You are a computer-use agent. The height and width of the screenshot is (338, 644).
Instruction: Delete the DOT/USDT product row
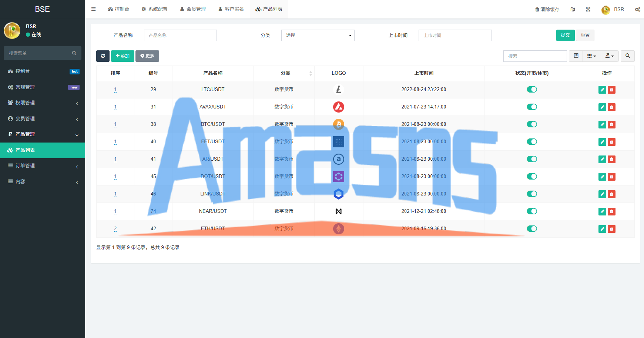coord(612,177)
